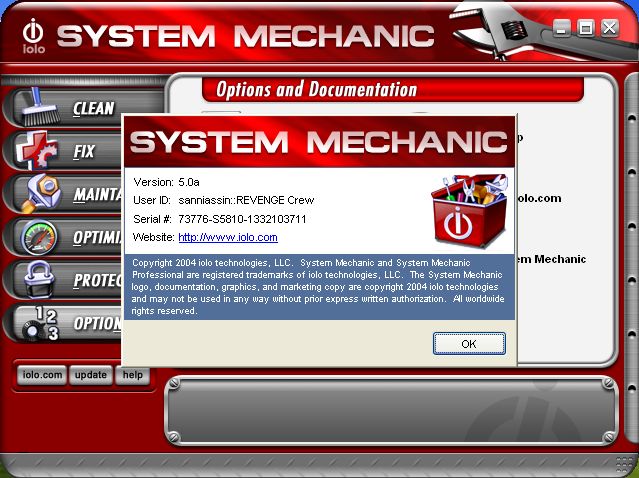The height and width of the screenshot is (478, 639).
Task: Open the http://www.iolo.com website link
Action: [227, 237]
